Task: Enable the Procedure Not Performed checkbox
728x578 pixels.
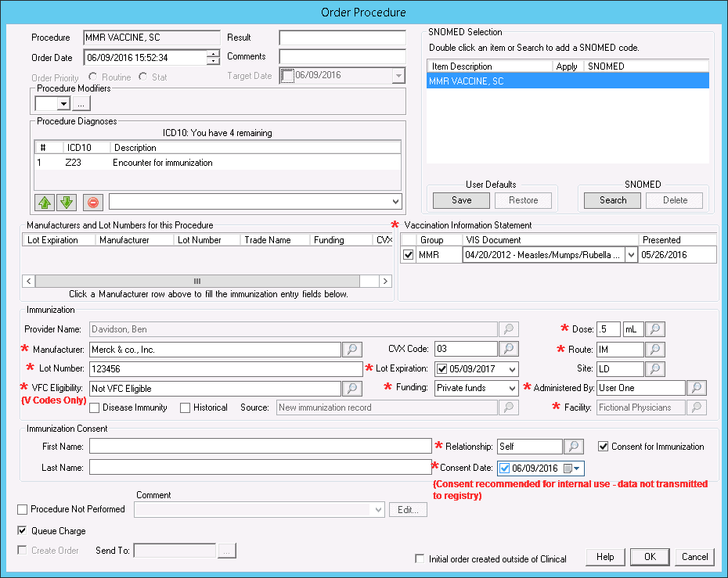Action: pyautogui.click(x=22, y=510)
